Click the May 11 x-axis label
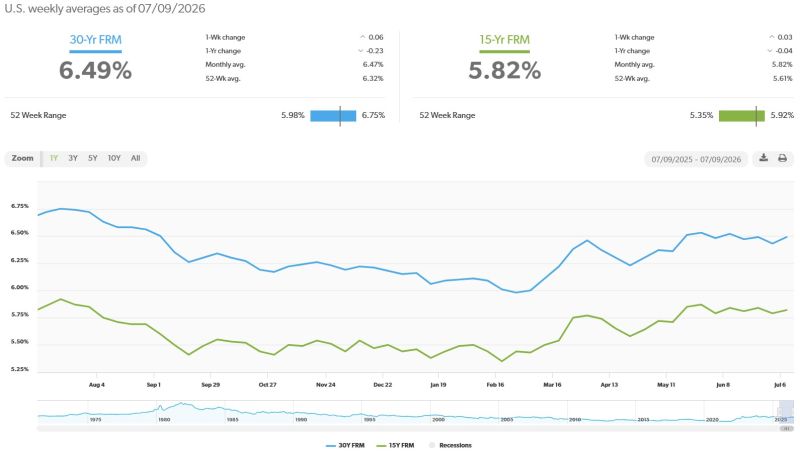The image size is (800, 455). (x=666, y=385)
